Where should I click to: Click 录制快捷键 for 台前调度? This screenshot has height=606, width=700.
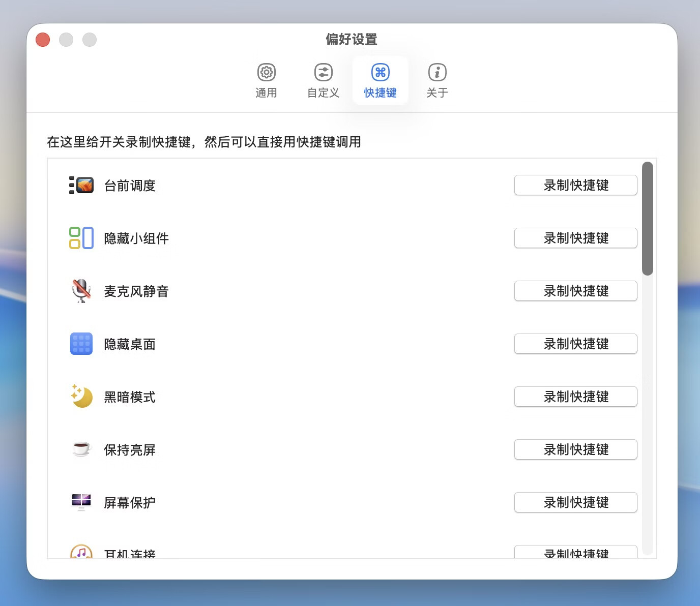[575, 185]
